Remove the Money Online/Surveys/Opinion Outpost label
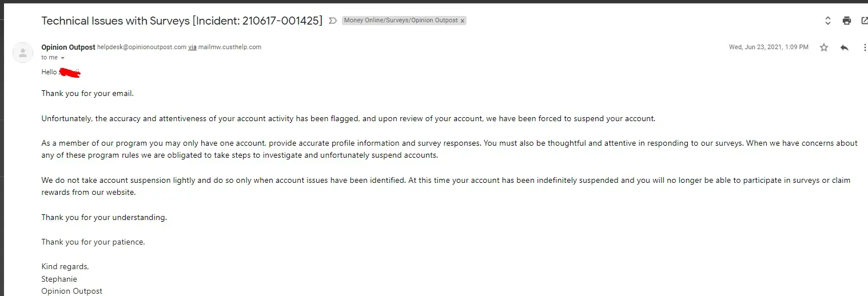 (x=463, y=21)
